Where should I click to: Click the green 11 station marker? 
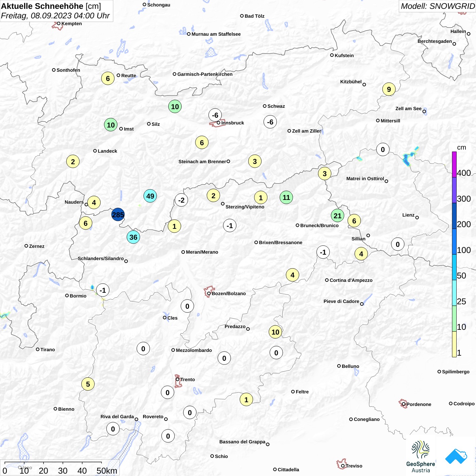point(286,197)
